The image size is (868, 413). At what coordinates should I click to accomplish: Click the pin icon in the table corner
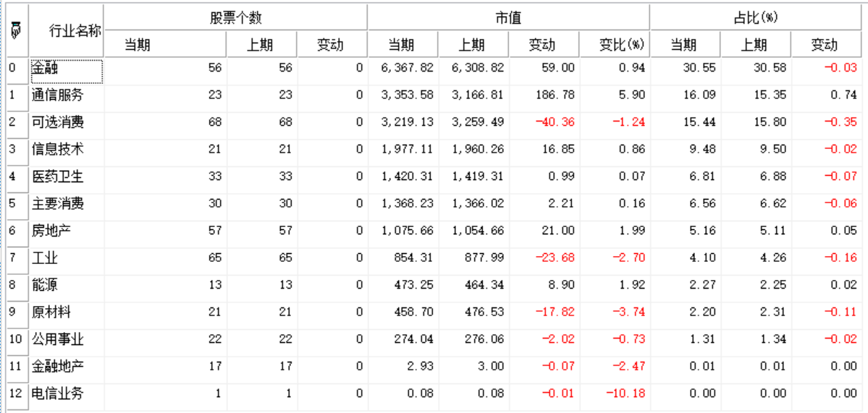pyautogui.click(x=14, y=30)
